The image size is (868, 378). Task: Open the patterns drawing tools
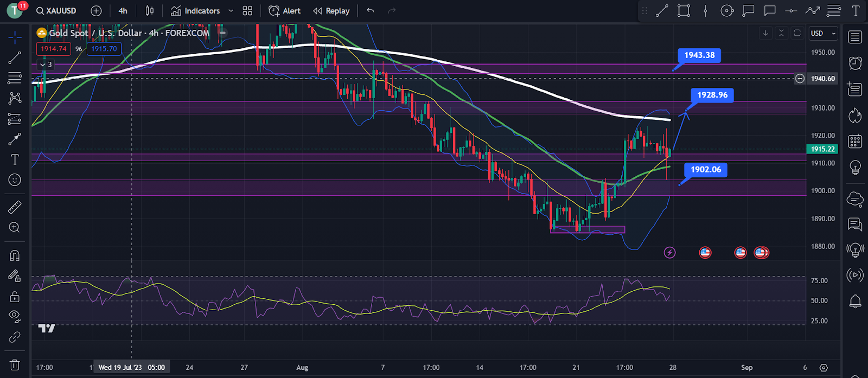click(x=15, y=98)
